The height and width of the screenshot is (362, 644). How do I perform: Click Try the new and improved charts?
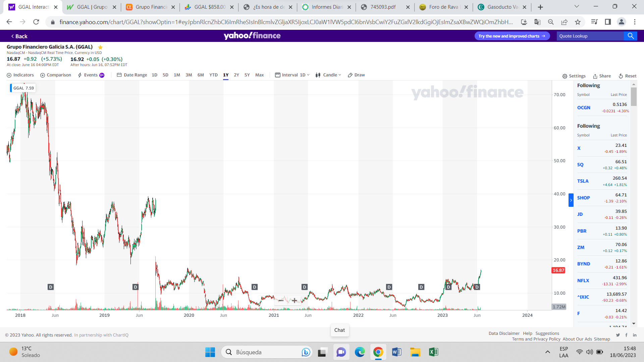[x=512, y=36]
